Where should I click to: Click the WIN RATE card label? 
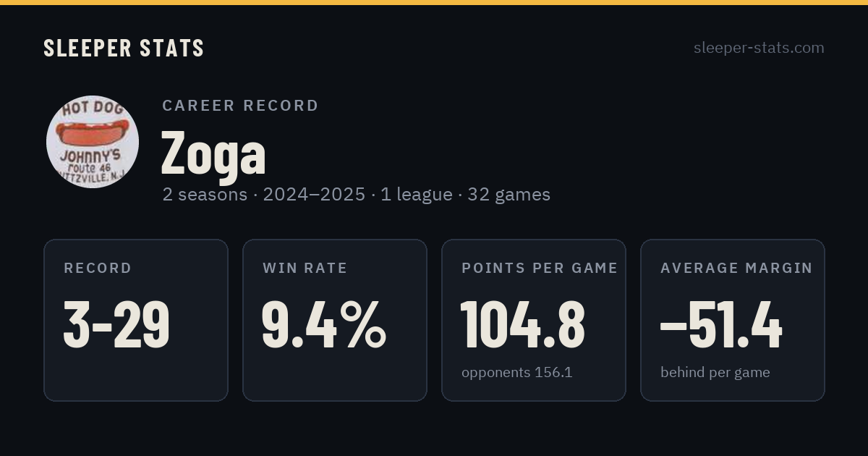[305, 268]
